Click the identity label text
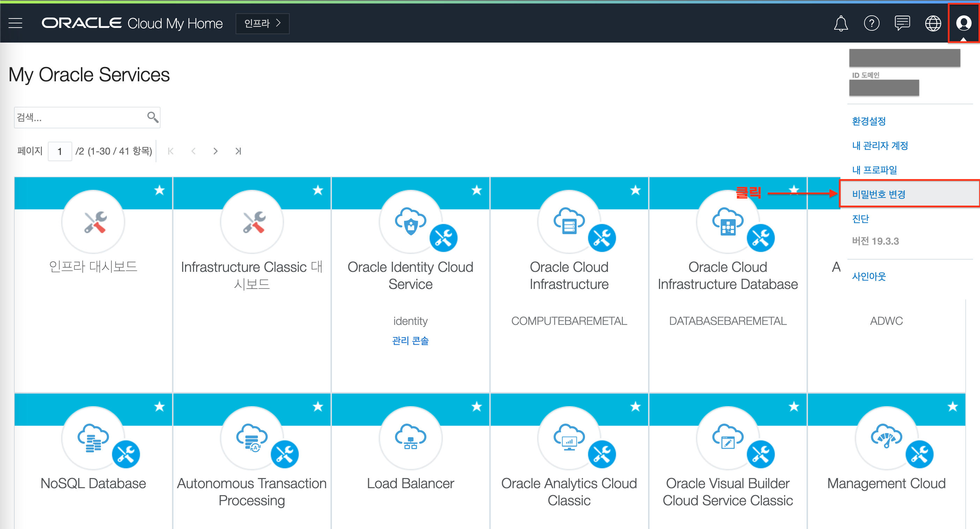 [410, 321]
